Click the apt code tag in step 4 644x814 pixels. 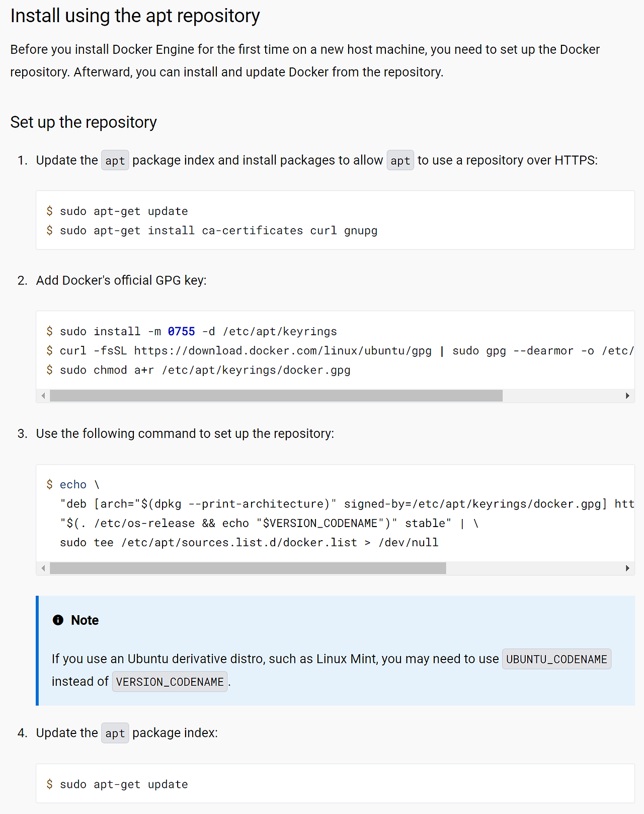[x=115, y=733]
